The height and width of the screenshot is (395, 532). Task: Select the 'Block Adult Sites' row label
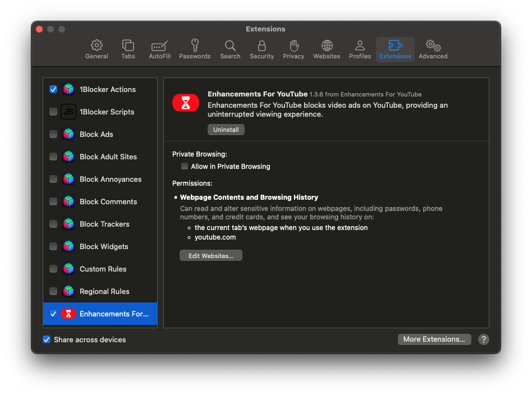108,157
